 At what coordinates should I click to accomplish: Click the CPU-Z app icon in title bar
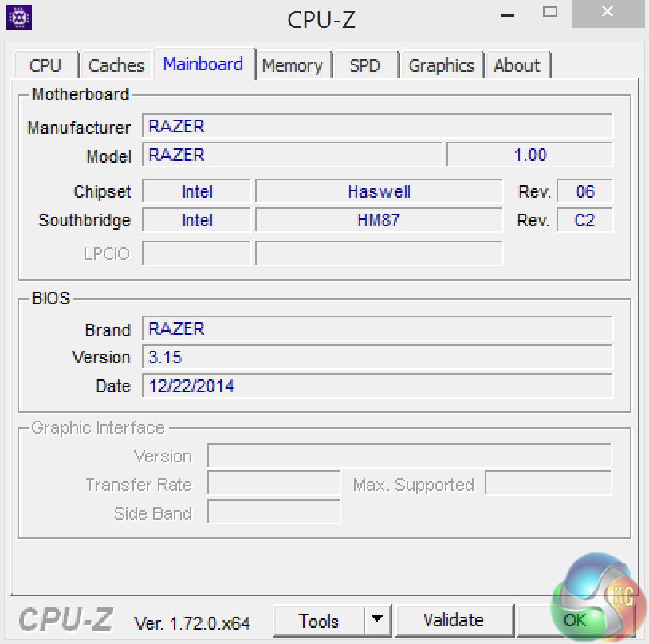pos(19,18)
